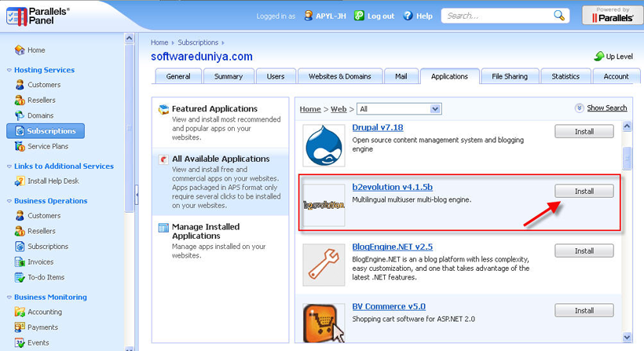
Task: Click the APYL-JH user icon
Action: pyautogui.click(x=308, y=16)
